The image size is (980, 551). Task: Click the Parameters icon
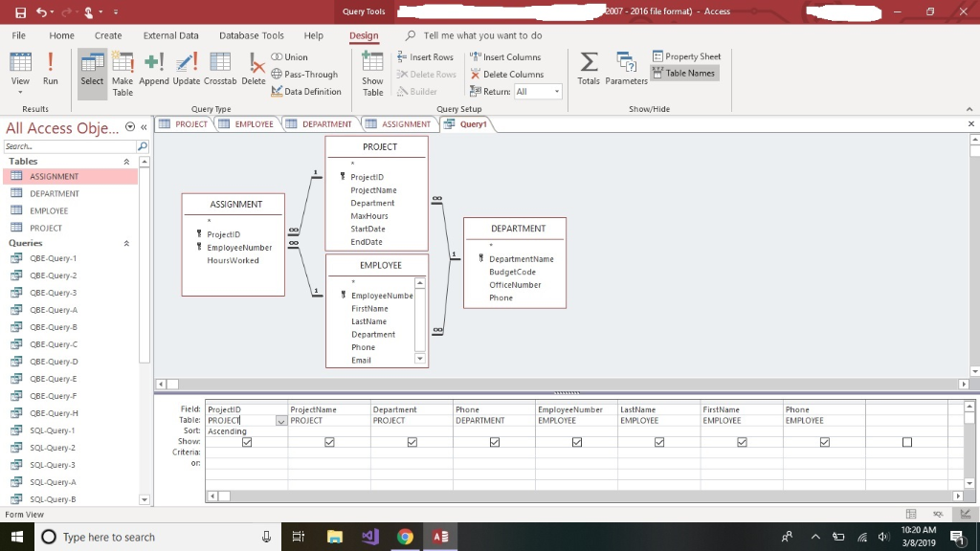(x=626, y=68)
